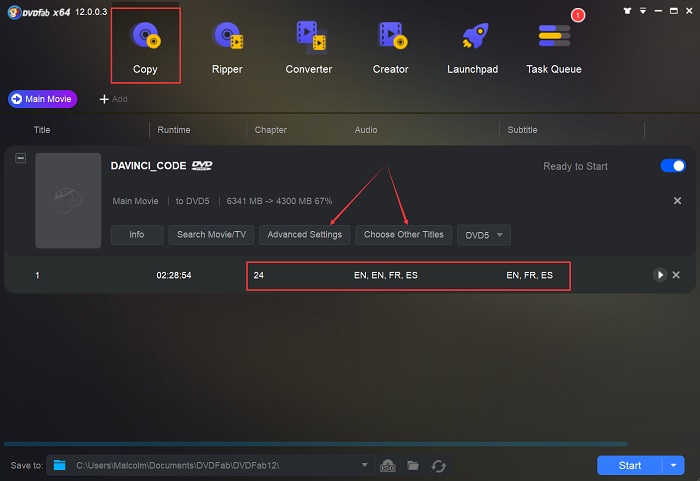Viewport: 700px width, 481px height.
Task: Open the title bar menu dropdown icon
Action: (x=643, y=11)
